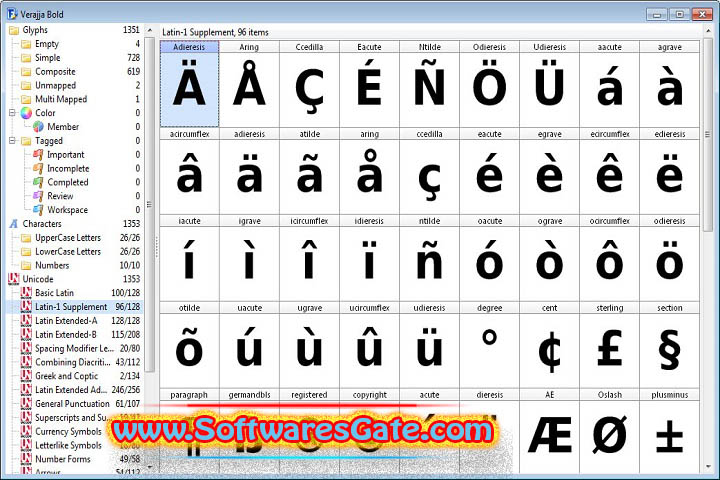Image resolution: width=720 pixels, height=480 pixels.
Task: Select the AE glyph cell
Action: pyautogui.click(x=550, y=431)
